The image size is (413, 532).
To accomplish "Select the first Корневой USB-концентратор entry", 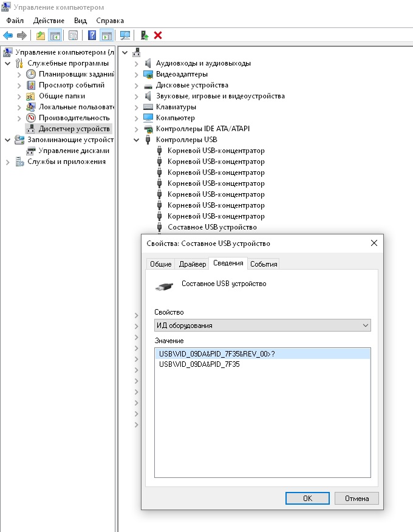I will point(216,151).
